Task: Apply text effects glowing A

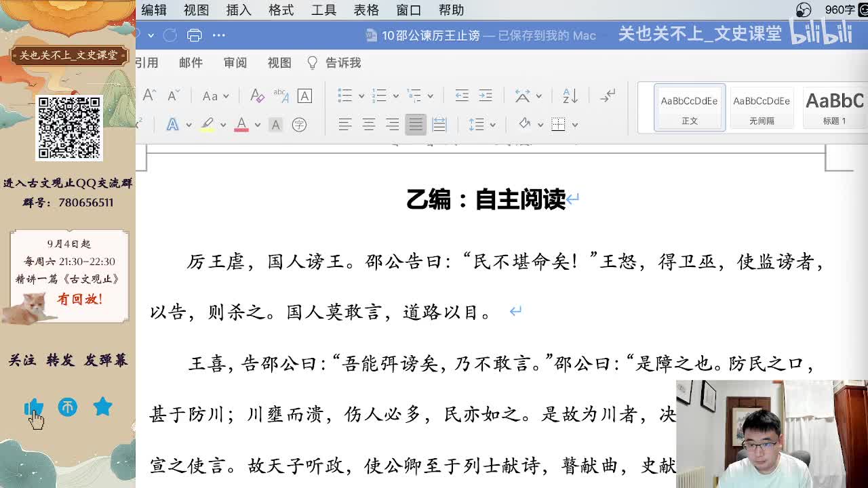Action: (173, 125)
